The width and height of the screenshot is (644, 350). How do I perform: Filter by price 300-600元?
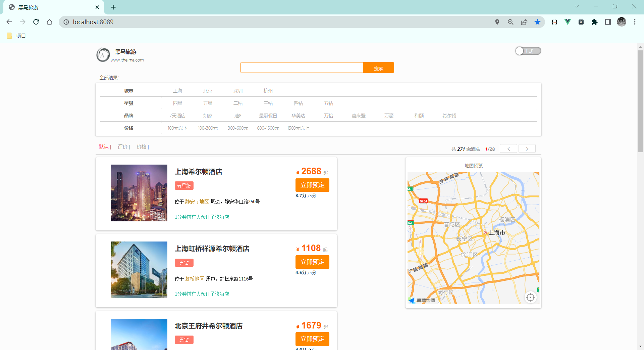tap(238, 128)
